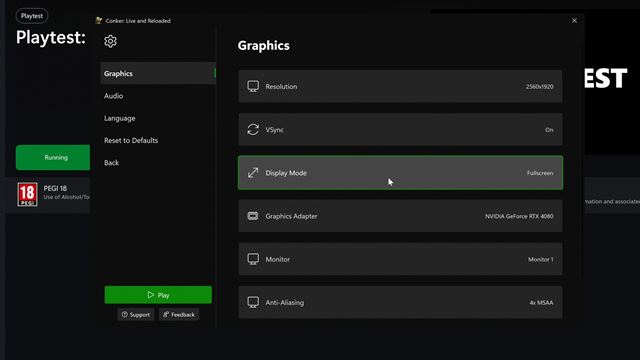The height and width of the screenshot is (360, 640).
Task: Click the PEGI 18 rating badge
Action: (27, 194)
